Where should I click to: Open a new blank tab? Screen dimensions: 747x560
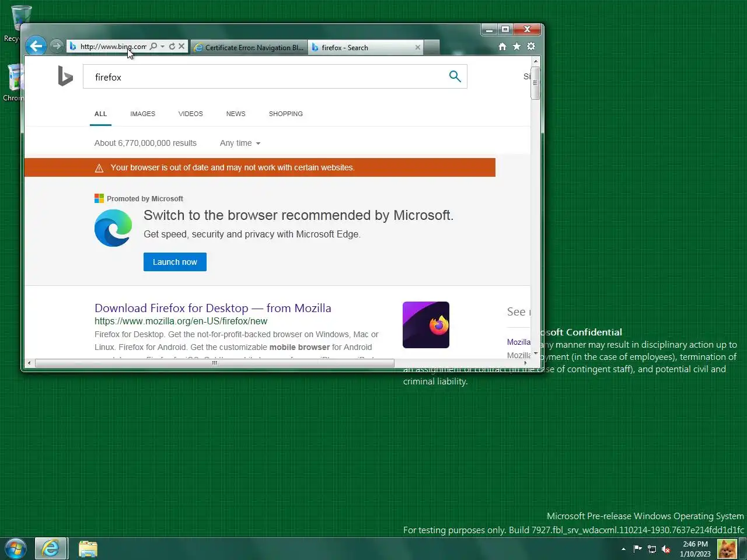[x=431, y=47]
